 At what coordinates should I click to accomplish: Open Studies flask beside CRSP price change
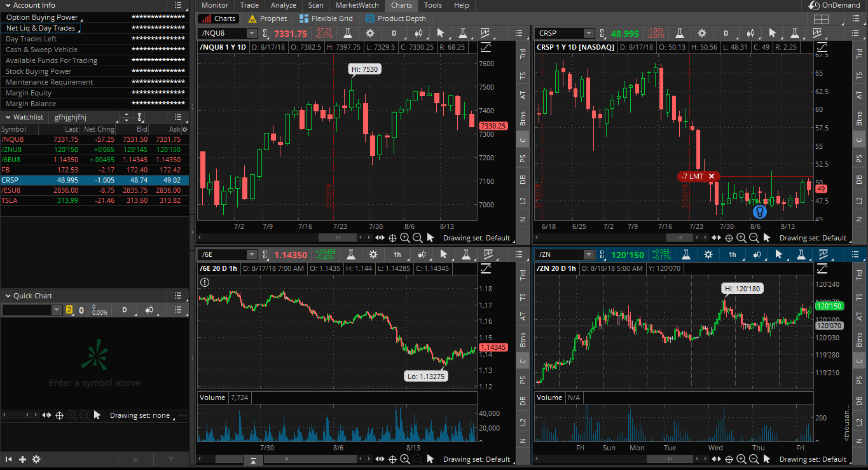pos(680,33)
